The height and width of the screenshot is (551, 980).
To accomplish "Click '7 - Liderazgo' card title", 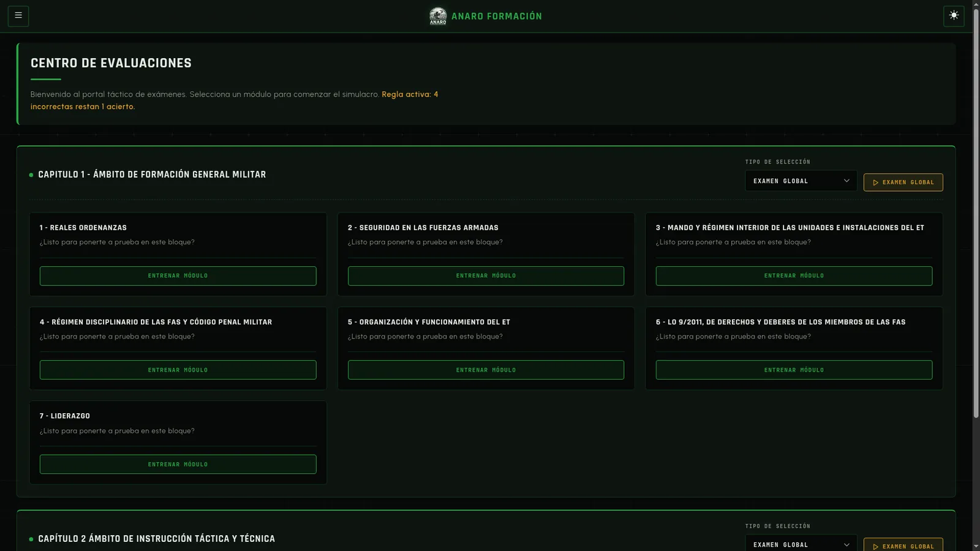I will tap(65, 416).
